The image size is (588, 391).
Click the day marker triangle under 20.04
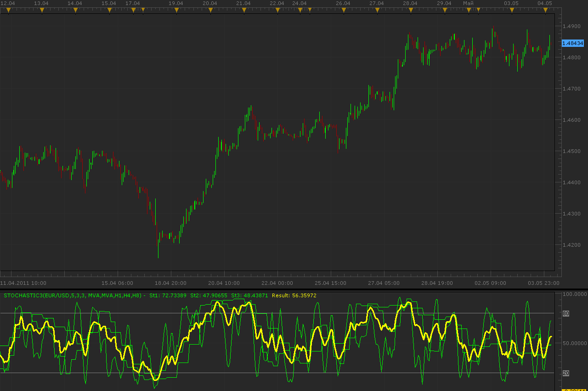[x=210, y=10]
